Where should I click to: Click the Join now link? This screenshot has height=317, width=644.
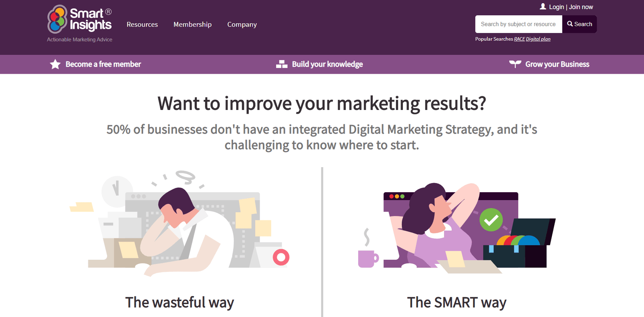pos(581,6)
